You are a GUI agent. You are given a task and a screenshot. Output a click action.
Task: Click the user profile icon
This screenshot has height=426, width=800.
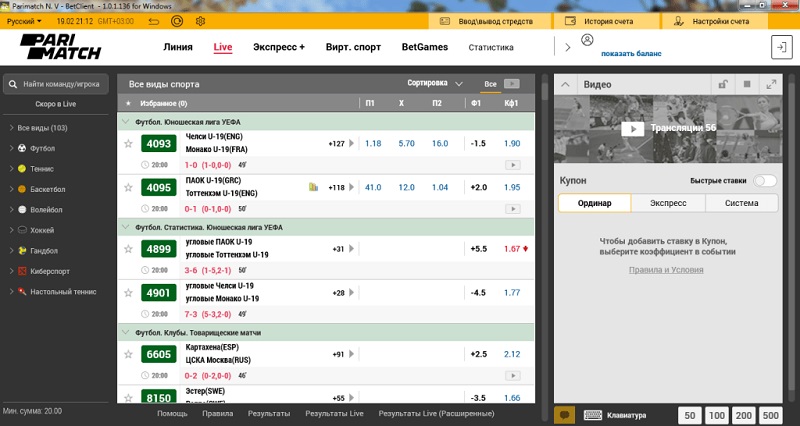(587, 40)
